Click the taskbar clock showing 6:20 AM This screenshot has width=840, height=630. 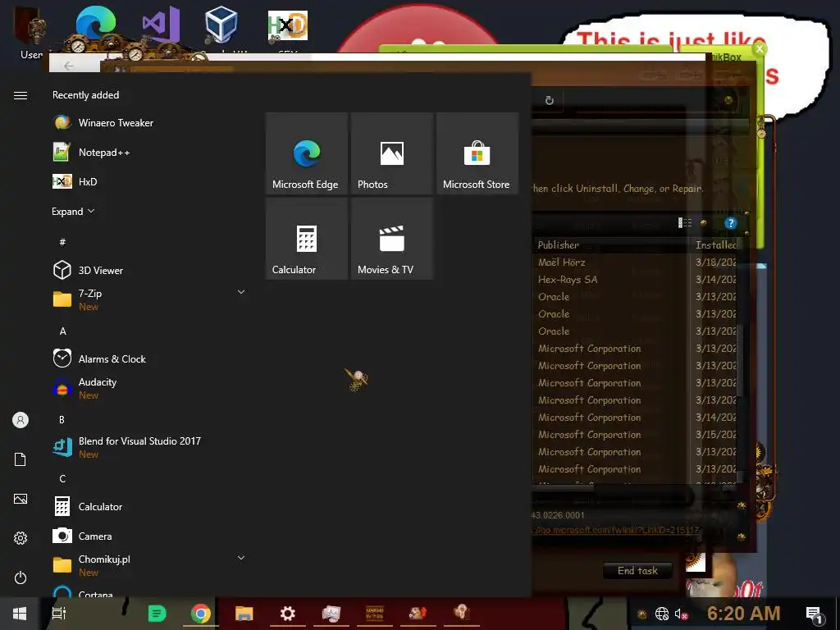pos(743,614)
